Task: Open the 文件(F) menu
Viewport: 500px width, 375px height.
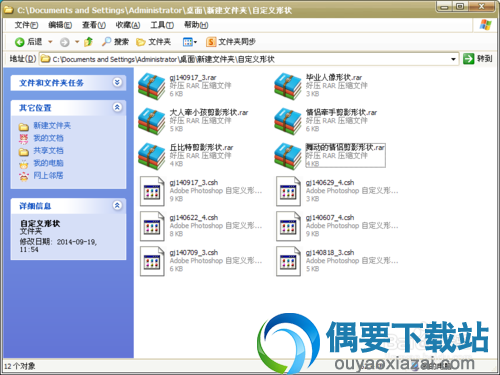Action: click(x=27, y=25)
